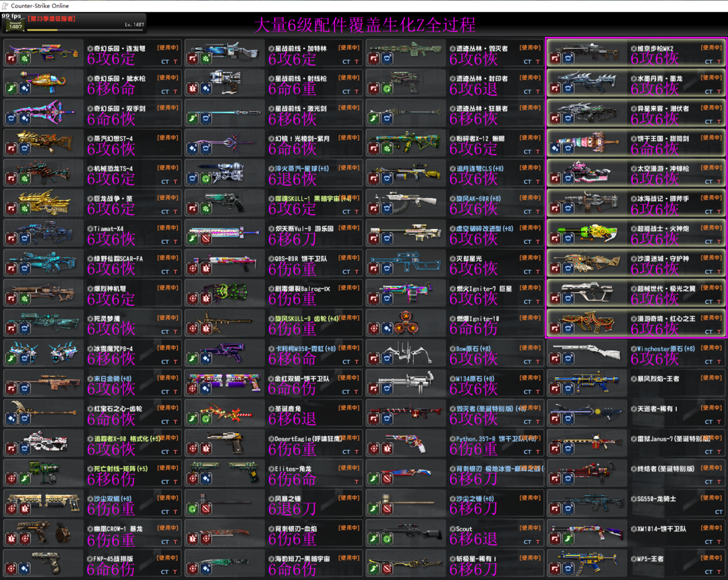The height and width of the screenshot is (580, 728).
Task: Click the 暴风烈焰-王者 weapon name
Action: [658, 379]
